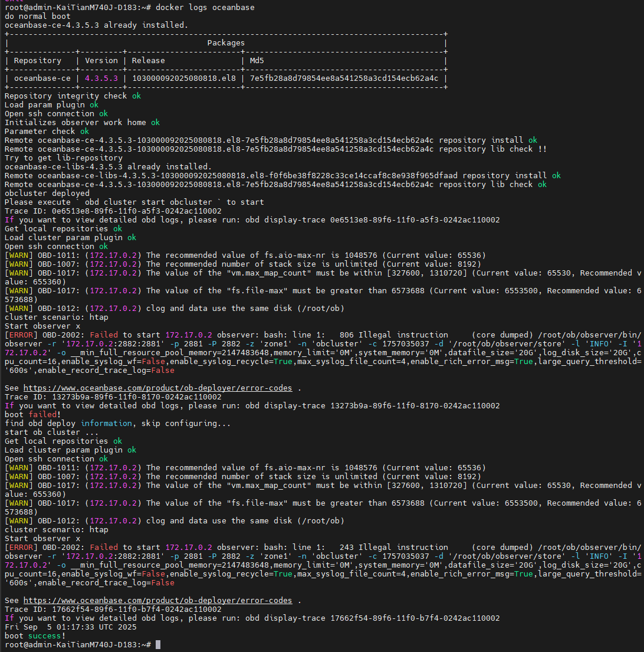
Task: Click the md5 hash cell starting with 7e5fb28a
Action: pyautogui.click(x=344, y=78)
